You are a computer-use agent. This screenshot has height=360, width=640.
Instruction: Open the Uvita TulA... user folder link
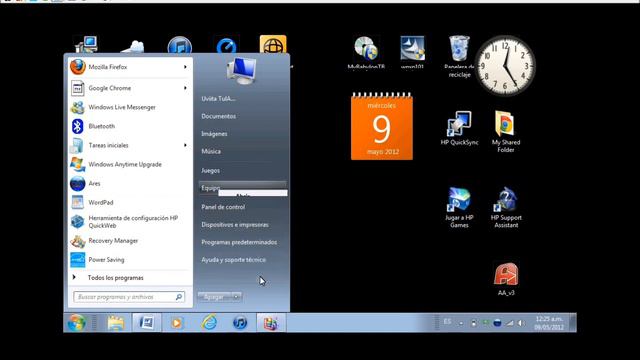(x=218, y=98)
